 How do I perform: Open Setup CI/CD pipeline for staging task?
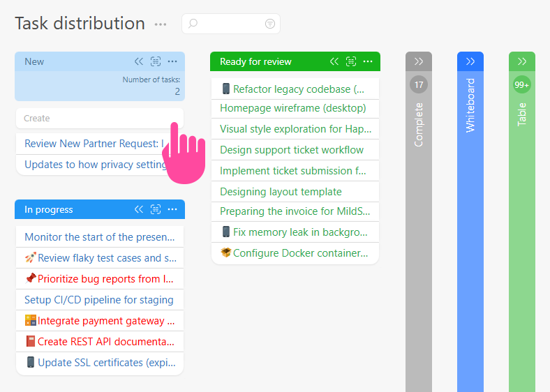[x=98, y=300]
